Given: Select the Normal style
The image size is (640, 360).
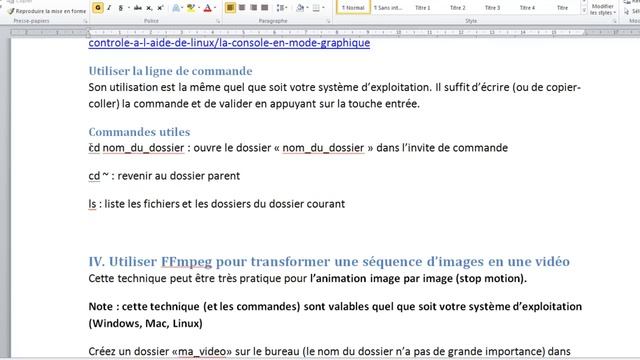Looking at the screenshot, I should click(353, 7).
